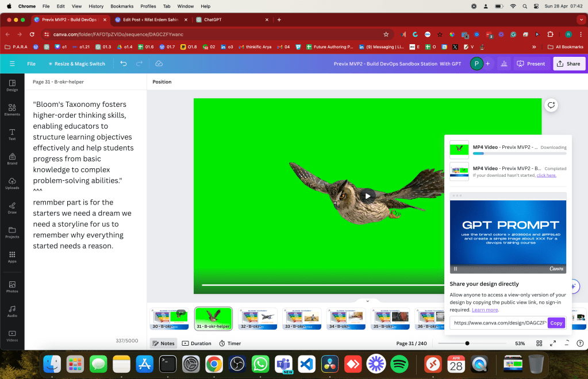Click the Position button
Image resolution: width=588 pixels, height=379 pixels.
click(162, 82)
